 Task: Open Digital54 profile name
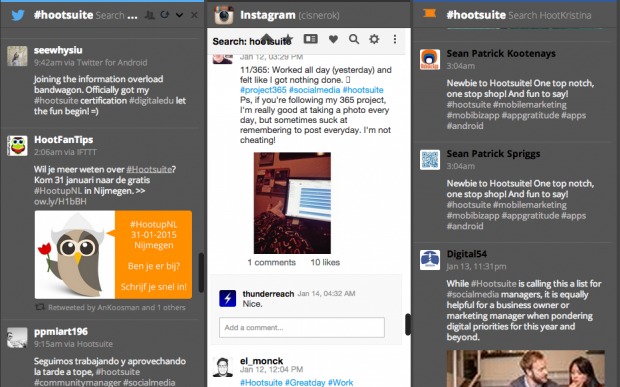pyautogui.click(x=467, y=254)
